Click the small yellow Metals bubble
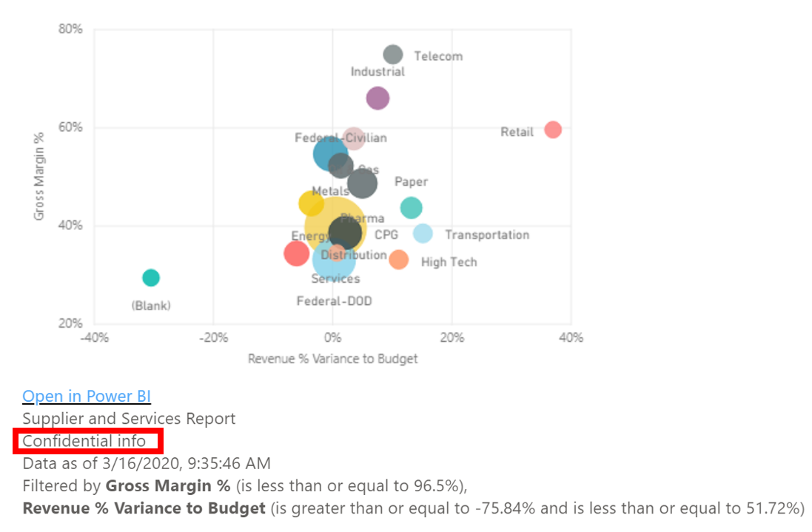 [309, 203]
